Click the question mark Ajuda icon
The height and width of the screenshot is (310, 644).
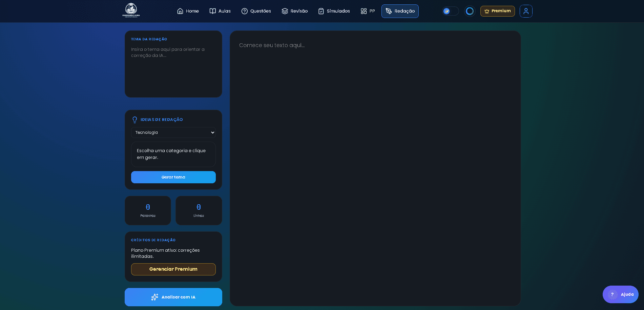point(612,294)
